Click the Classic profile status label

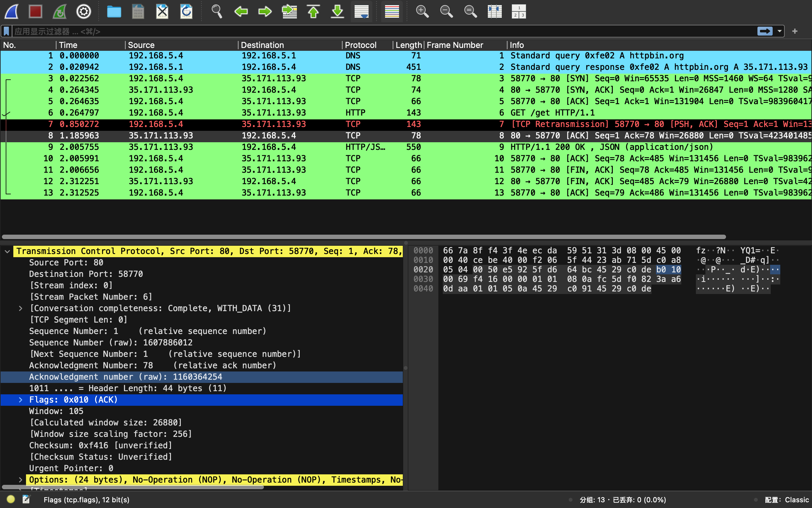point(786,500)
